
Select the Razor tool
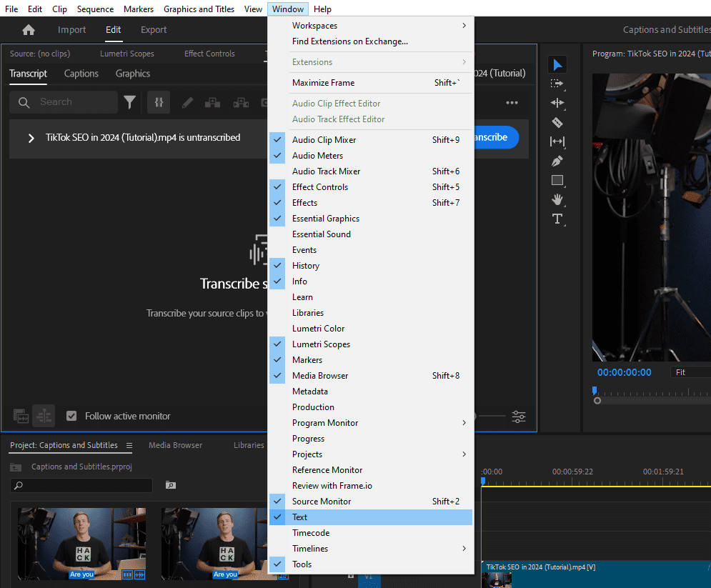click(x=557, y=122)
